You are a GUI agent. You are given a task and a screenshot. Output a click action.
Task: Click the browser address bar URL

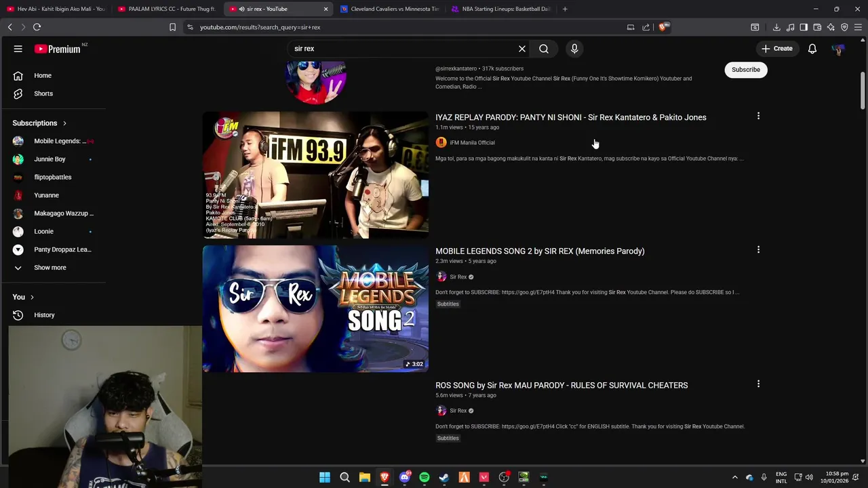coord(260,27)
